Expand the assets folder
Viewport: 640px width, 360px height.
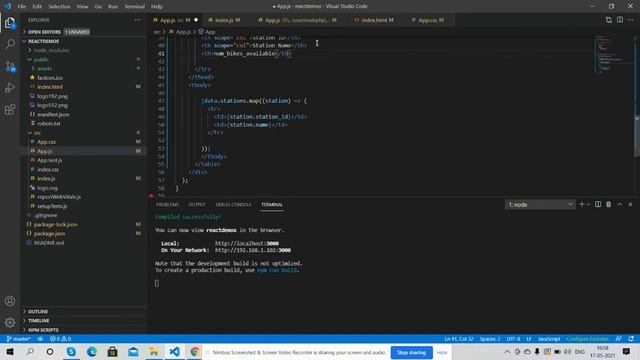[44, 69]
